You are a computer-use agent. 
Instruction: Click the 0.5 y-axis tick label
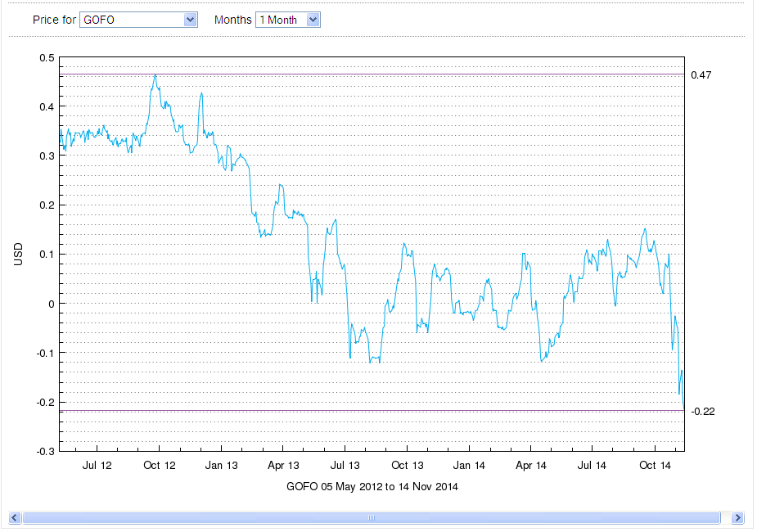pos(47,58)
